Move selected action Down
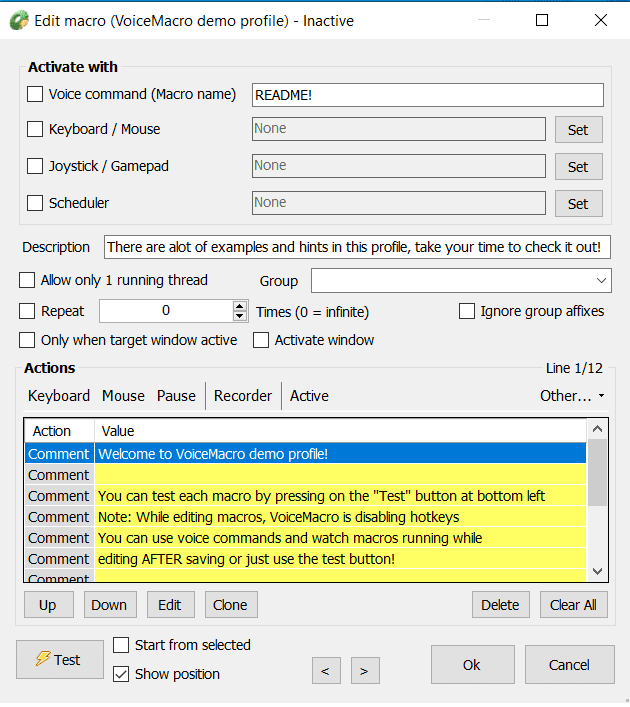This screenshot has height=707, width=630. [x=110, y=605]
